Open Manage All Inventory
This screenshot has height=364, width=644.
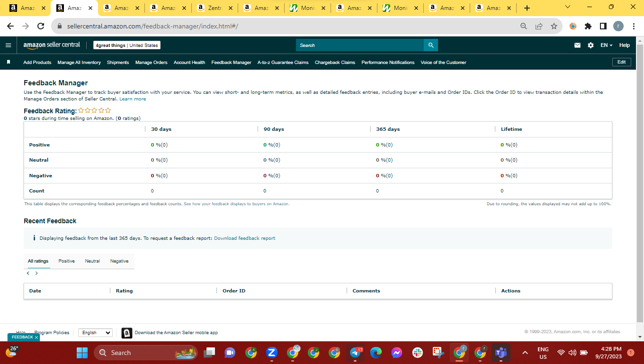79,63
